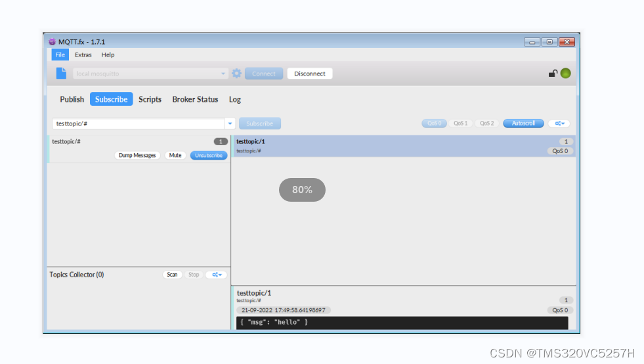
Task: Expand the testtopic/# topic combo dropdown
Action: click(230, 124)
